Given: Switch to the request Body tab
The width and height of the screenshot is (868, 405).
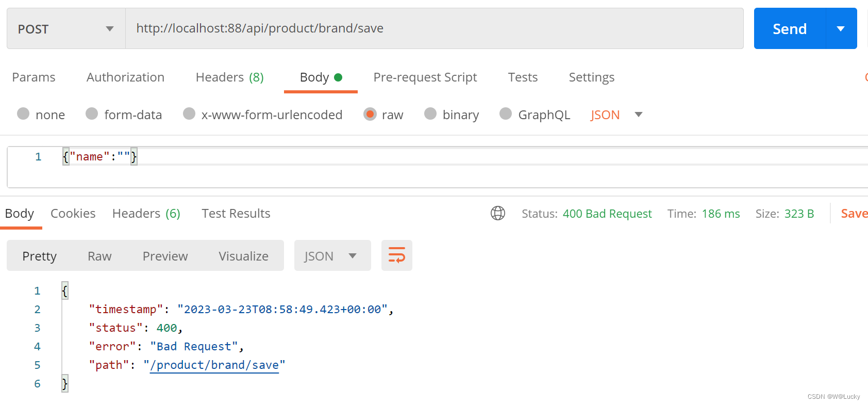Looking at the screenshot, I should (x=321, y=77).
